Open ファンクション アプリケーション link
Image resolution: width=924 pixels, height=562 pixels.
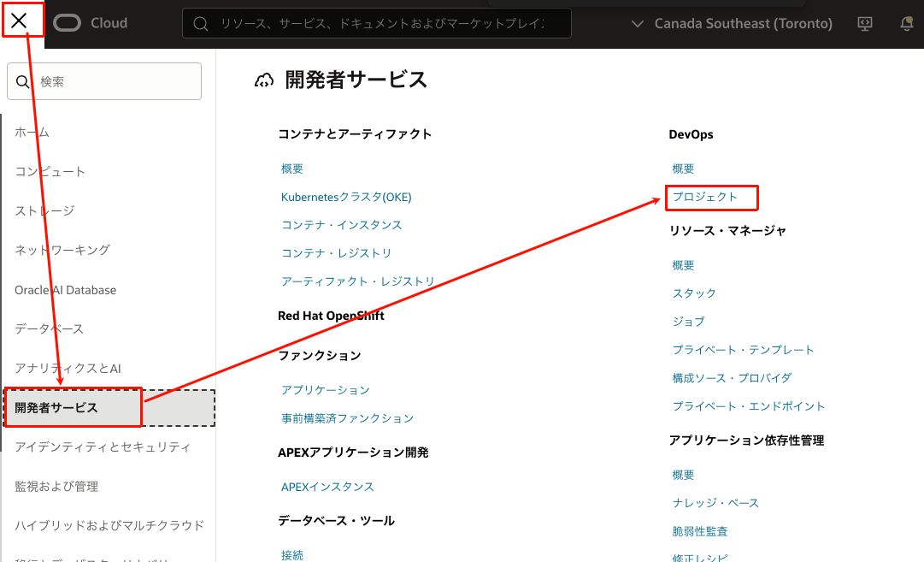click(325, 390)
